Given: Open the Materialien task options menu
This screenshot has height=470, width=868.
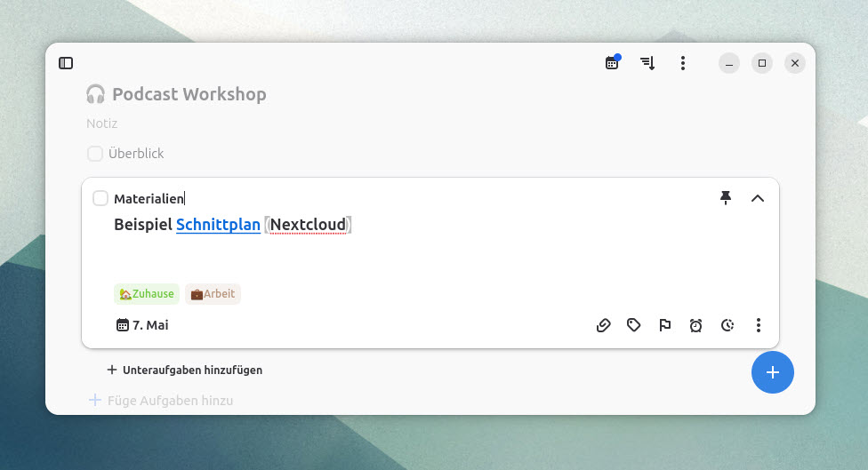Looking at the screenshot, I should pos(758,326).
